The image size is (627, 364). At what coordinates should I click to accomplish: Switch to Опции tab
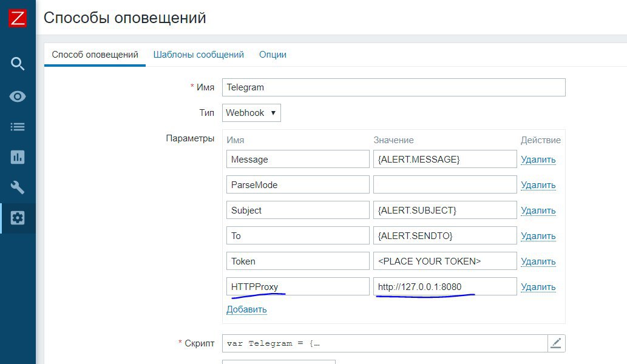(273, 55)
